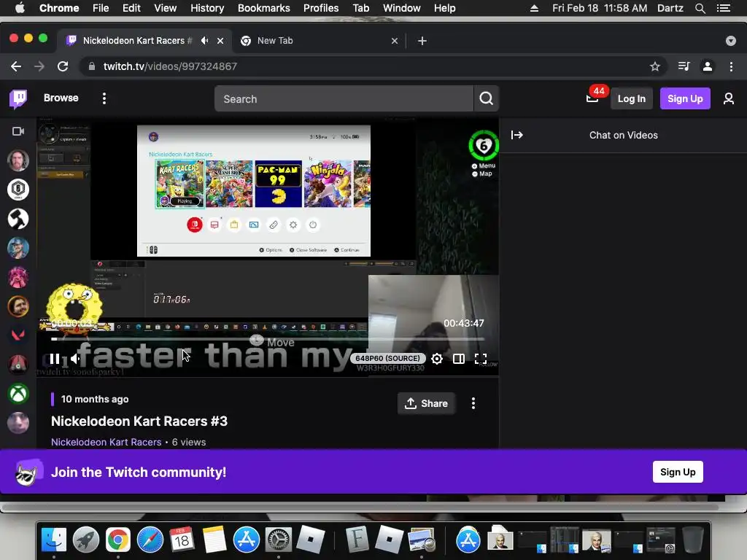Reload the Twitch page

(x=63, y=66)
